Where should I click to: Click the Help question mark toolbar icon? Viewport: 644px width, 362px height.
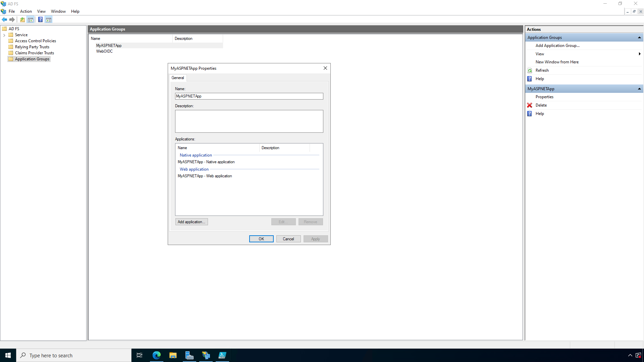coord(41,19)
